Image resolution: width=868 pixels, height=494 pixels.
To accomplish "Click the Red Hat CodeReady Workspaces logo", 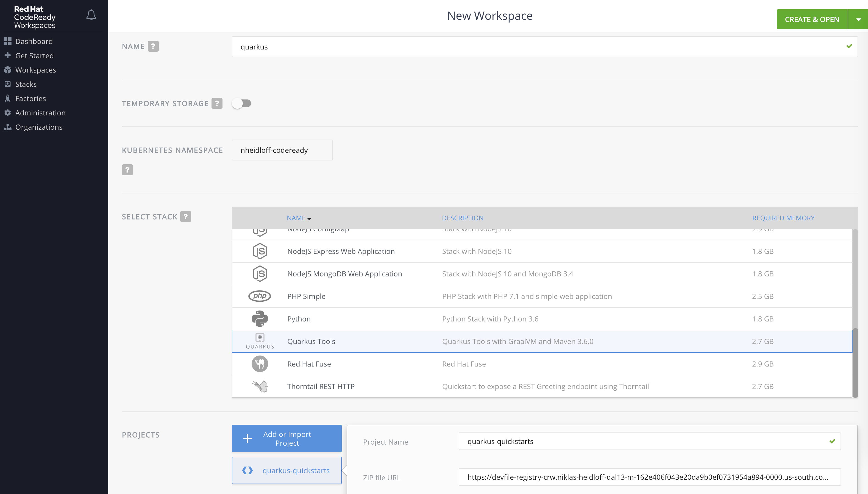I will 35,17.
